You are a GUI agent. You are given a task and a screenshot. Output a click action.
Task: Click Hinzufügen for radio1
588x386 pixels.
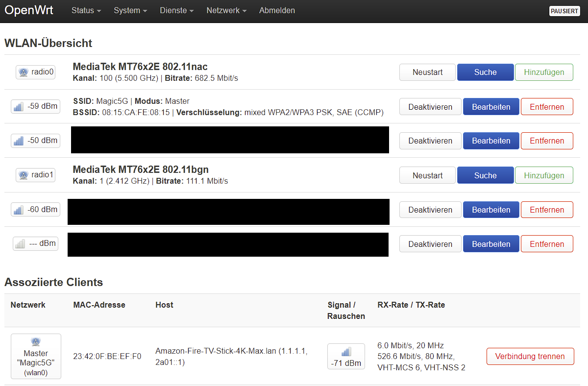pos(544,175)
